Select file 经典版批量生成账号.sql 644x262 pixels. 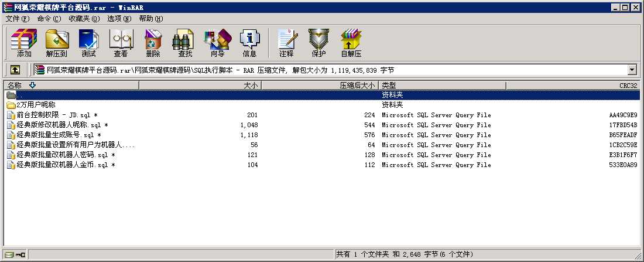pos(59,135)
